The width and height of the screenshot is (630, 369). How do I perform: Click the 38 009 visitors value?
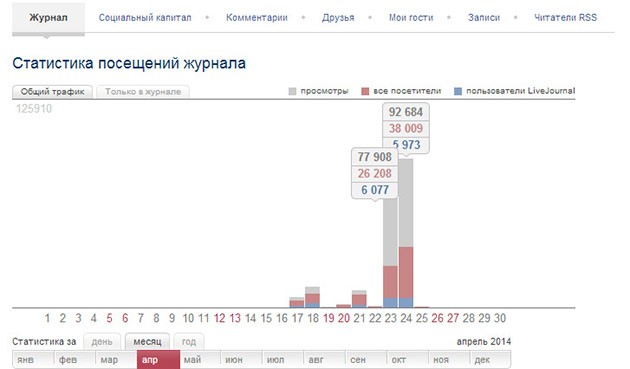tap(405, 129)
